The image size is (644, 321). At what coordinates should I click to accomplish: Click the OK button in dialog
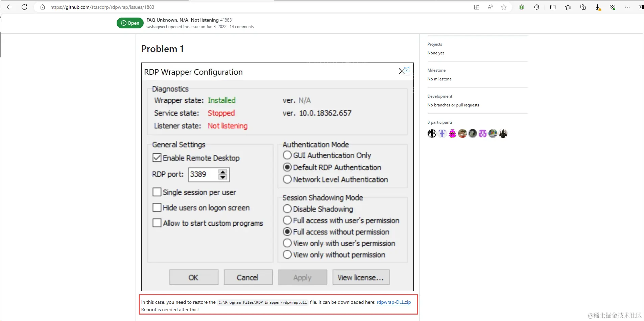[194, 277]
